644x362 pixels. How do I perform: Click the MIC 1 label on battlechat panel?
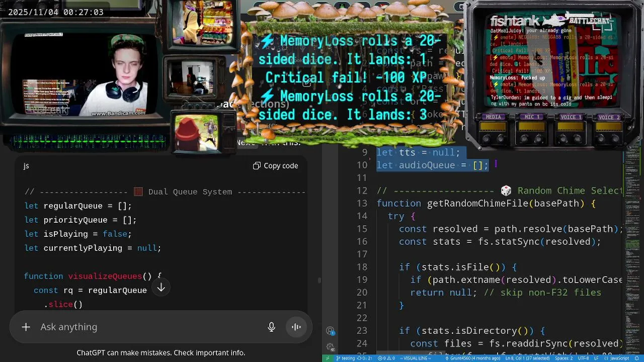pos(532,117)
